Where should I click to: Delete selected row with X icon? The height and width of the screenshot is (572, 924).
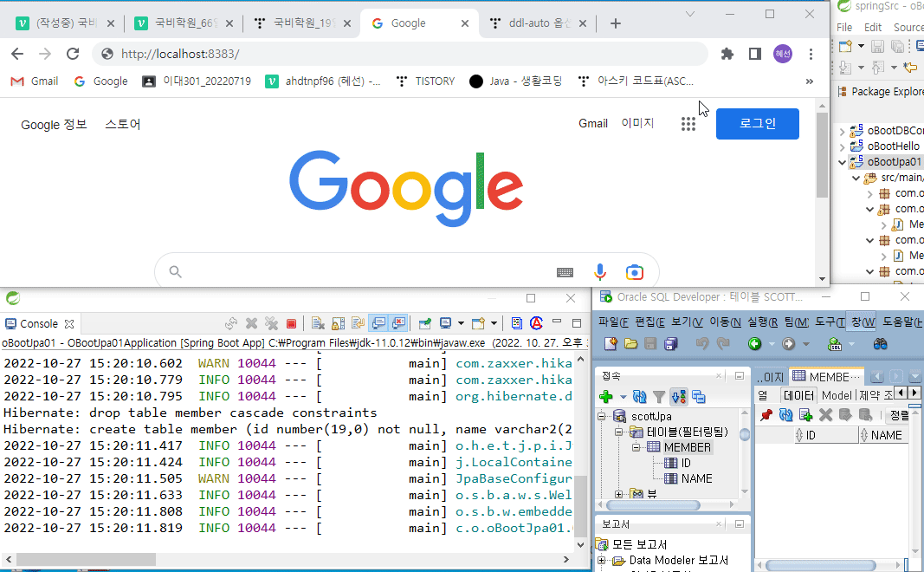[x=825, y=415]
